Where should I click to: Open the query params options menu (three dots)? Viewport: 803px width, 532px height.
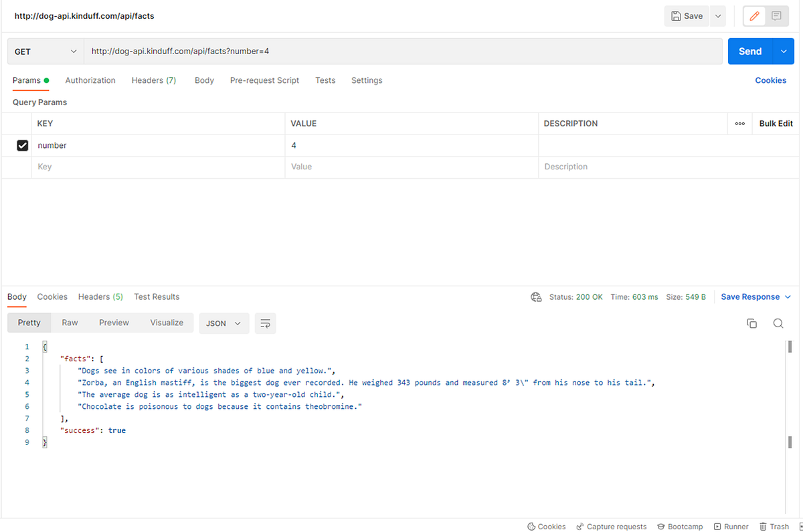[739, 123]
